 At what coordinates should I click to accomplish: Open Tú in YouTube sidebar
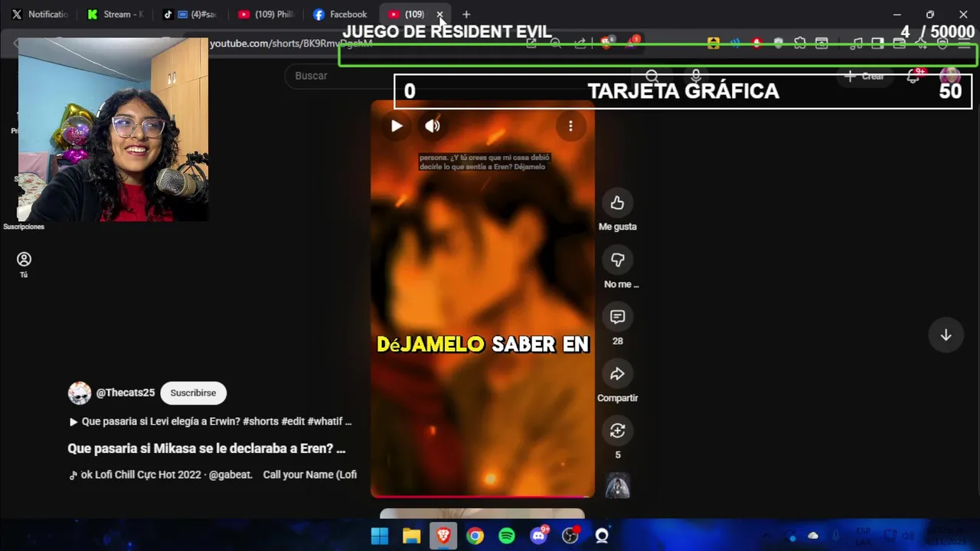(24, 265)
